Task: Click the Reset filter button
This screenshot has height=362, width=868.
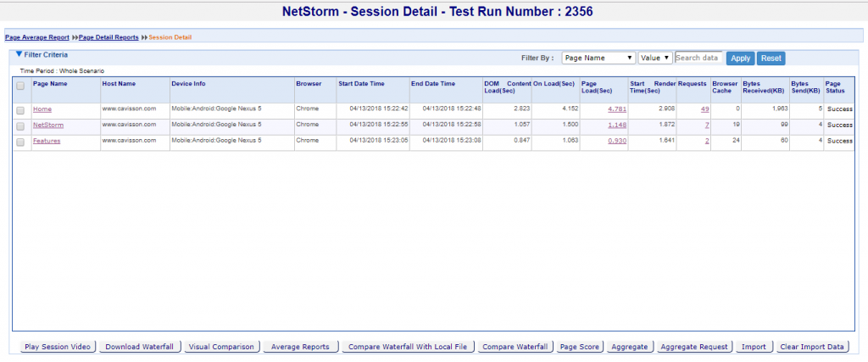Action: click(x=771, y=58)
